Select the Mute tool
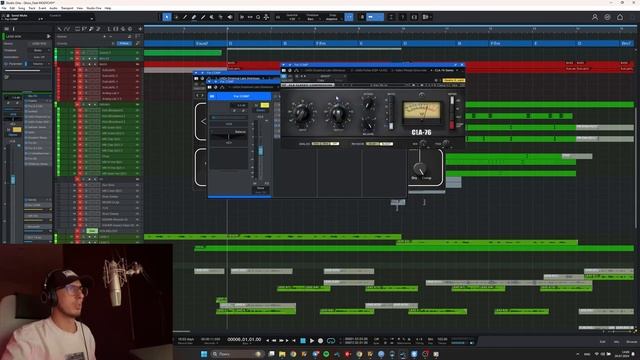640x360 pixels. (x=212, y=17)
